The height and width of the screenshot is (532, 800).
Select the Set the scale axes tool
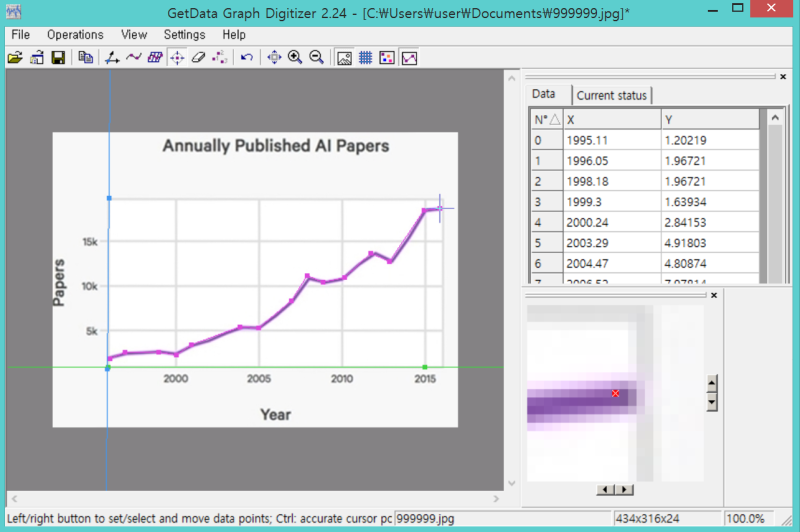(112, 58)
